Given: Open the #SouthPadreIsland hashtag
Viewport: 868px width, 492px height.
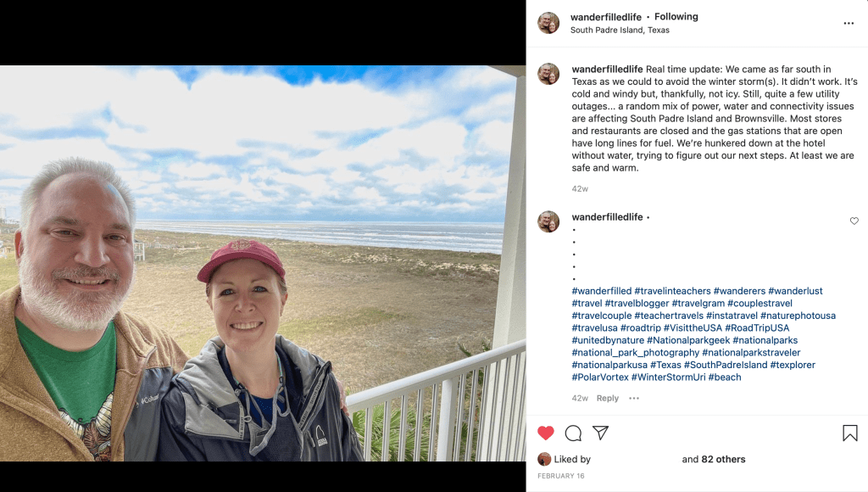Looking at the screenshot, I should click(x=726, y=365).
